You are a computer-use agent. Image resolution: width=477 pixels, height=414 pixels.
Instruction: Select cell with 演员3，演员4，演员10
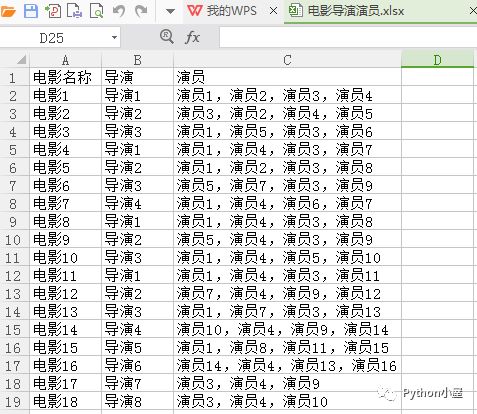(287, 402)
